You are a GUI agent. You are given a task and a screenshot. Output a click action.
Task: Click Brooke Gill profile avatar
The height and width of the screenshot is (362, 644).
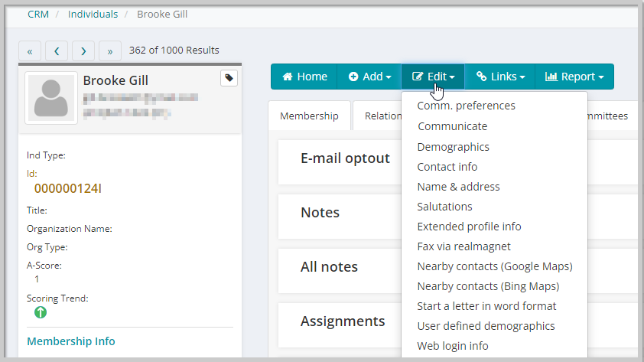click(x=51, y=98)
